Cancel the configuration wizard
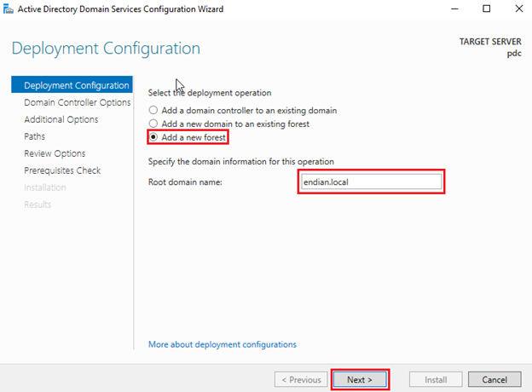532x392 pixels. tap(494, 379)
